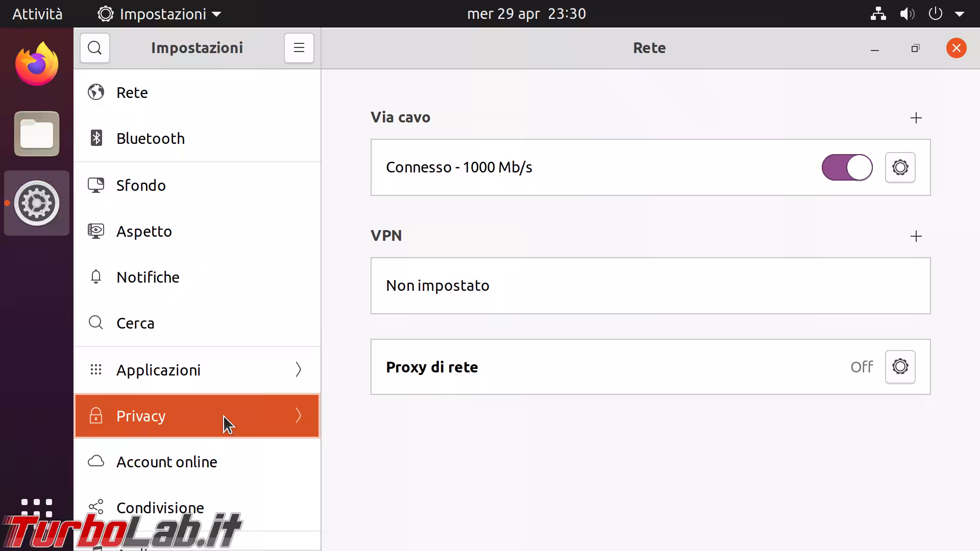Open the Files app in the dock
This screenshot has width=980, height=551.
pyautogui.click(x=37, y=134)
